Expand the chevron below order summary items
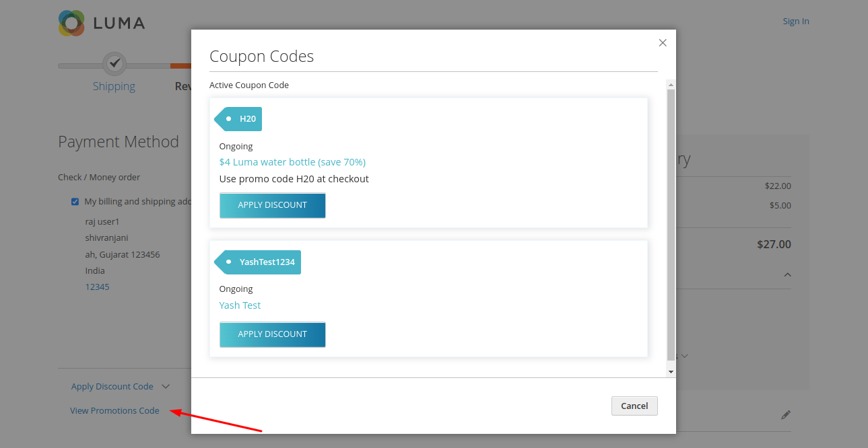 click(684, 356)
